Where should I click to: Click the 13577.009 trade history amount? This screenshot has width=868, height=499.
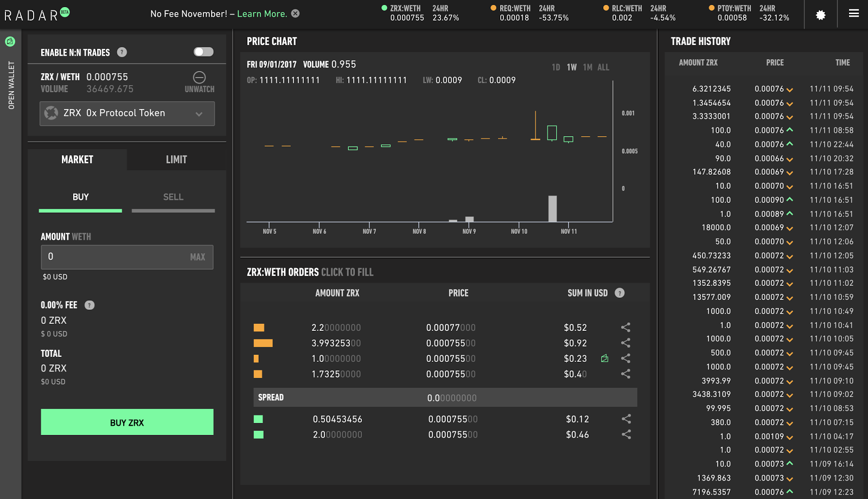pyautogui.click(x=711, y=297)
